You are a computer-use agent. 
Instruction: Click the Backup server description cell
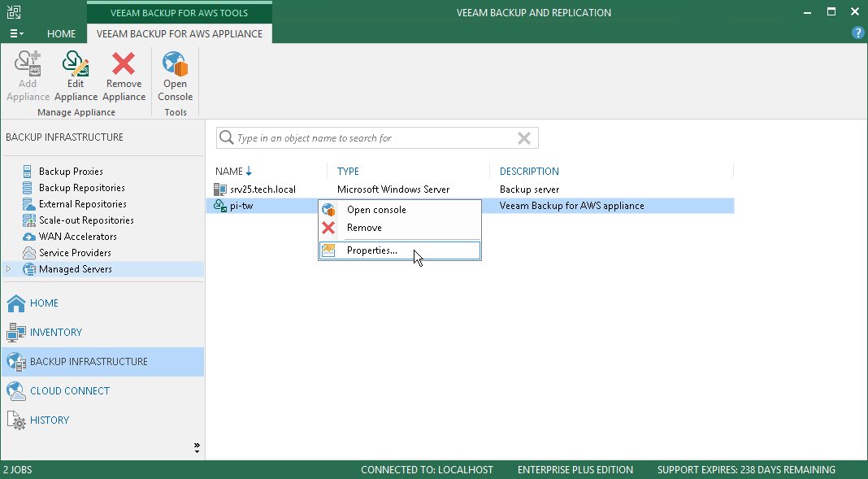click(x=529, y=189)
